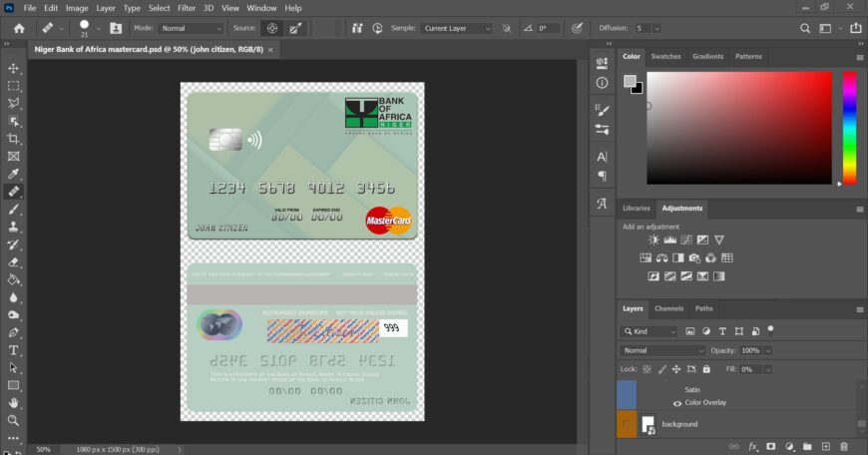Screen dimensions: 868x455
Task: Toggle lock transparent pixels
Action: pos(647,369)
